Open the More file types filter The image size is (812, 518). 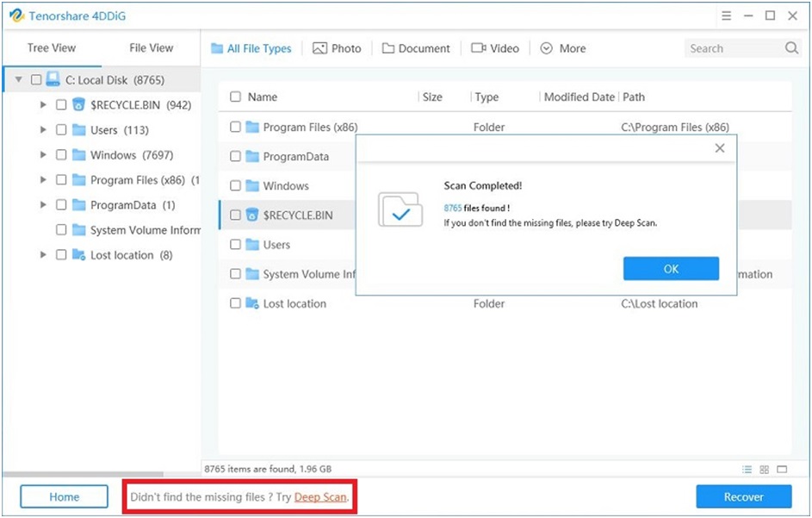tap(563, 48)
